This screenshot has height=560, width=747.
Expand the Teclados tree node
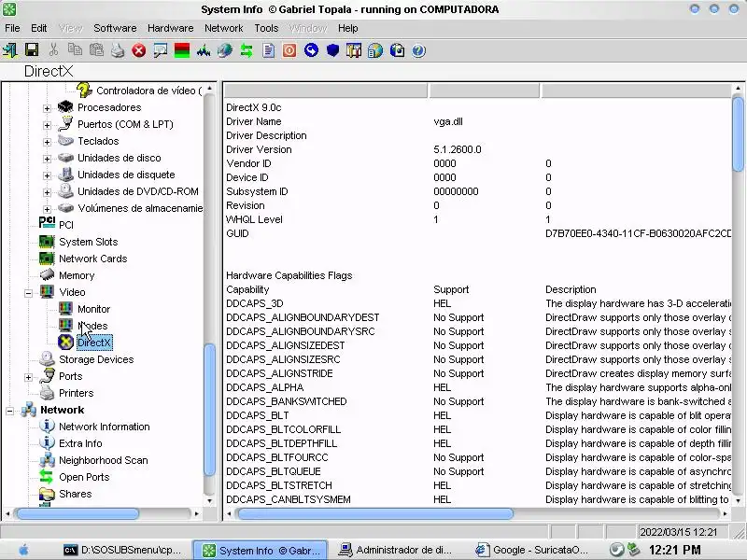pos(47,142)
